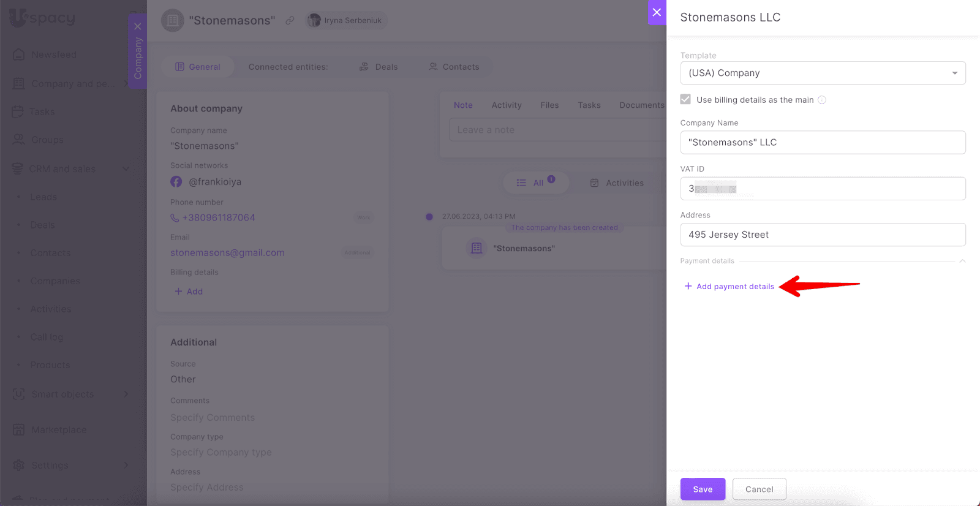Open the Activity tab
980x506 pixels.
[x=506, y=105]
